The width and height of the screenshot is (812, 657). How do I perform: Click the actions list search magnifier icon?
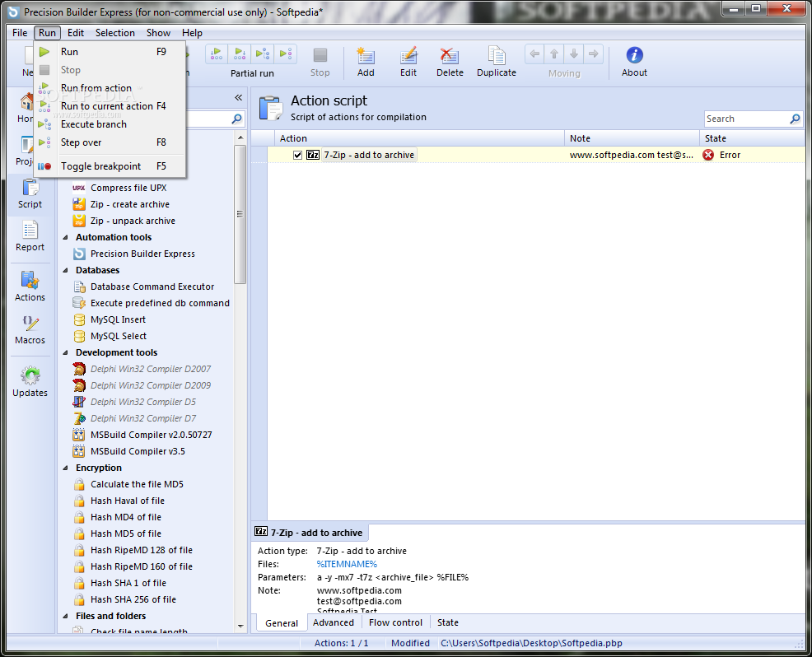click(236, 119)
